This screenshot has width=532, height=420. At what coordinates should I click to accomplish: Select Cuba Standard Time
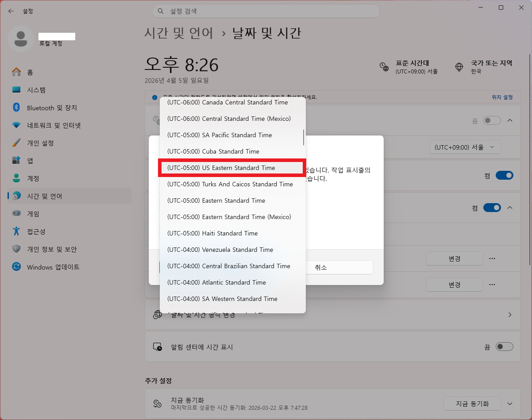tap(232, 151)
